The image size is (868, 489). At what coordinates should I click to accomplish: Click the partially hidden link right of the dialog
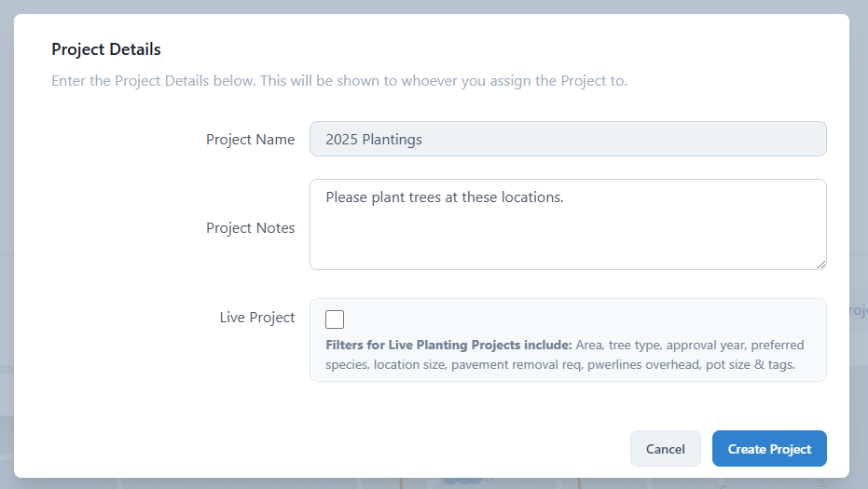point(859,310)
